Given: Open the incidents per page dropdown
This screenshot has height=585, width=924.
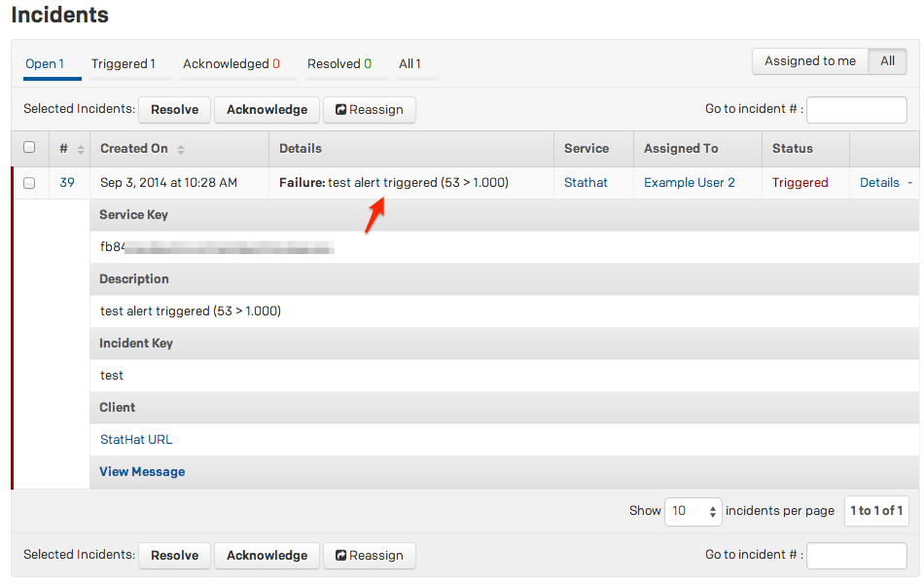Looking at the screenshot, I should 693,511.
